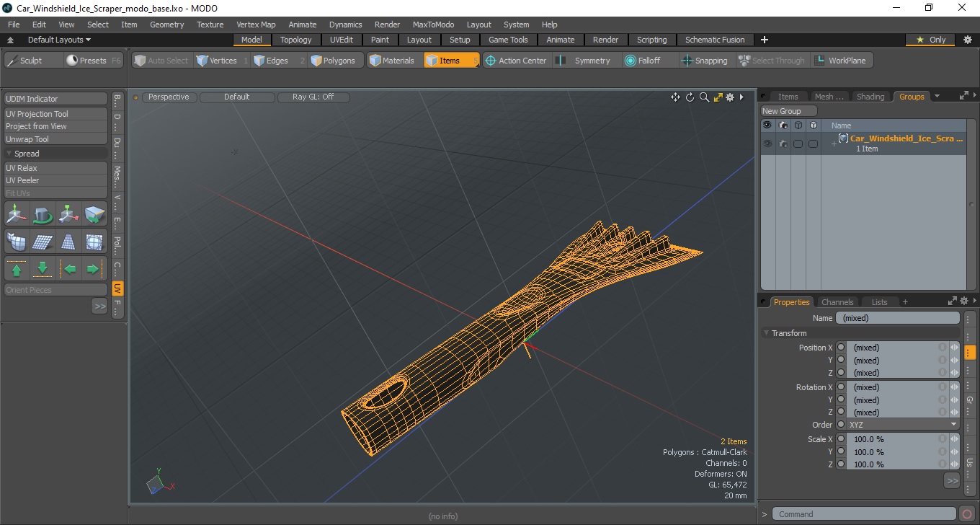Open viewport settings gear icon
Viewport: 980px width, 525px height.
pos(730,97)
